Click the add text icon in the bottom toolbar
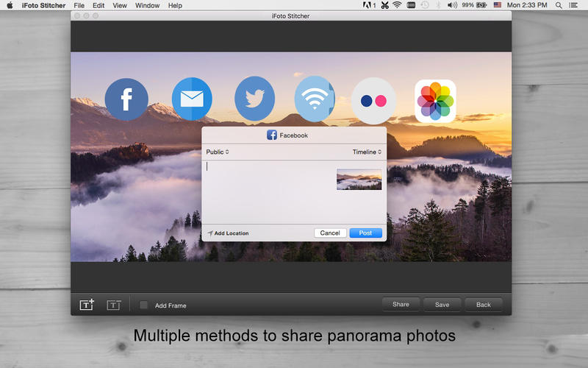Viewport: 588px width, 368px height. click(87, 304)
